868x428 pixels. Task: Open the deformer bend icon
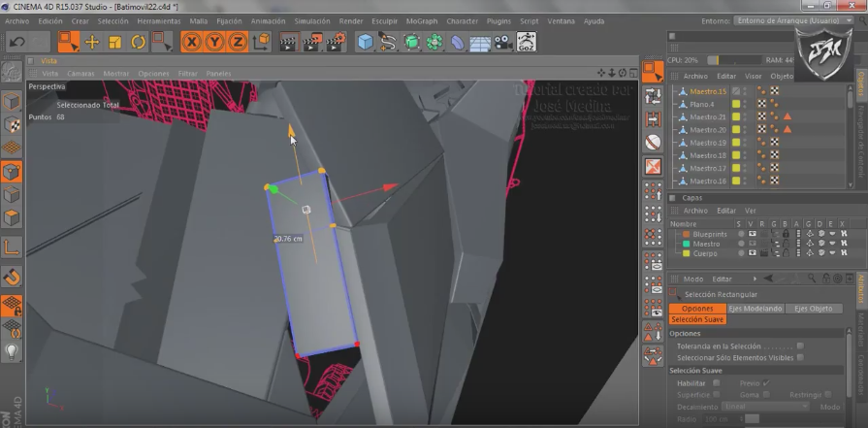(x=457, y=42)
